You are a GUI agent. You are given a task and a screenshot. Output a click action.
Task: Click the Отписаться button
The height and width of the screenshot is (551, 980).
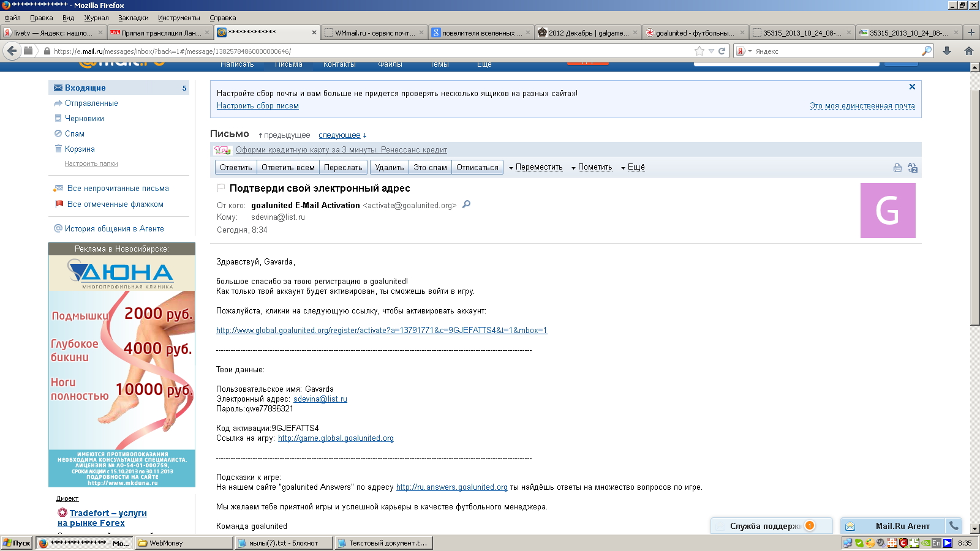click(477, 167)
